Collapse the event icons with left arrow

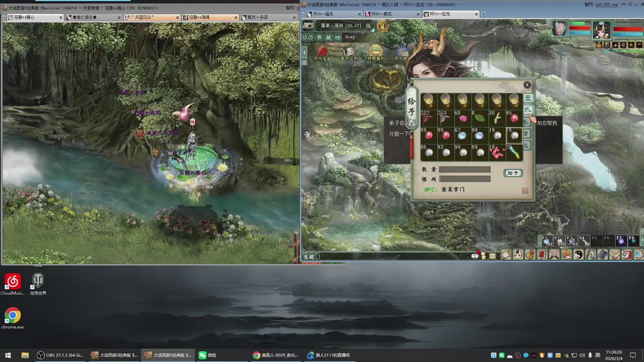(x=305, y=52)
